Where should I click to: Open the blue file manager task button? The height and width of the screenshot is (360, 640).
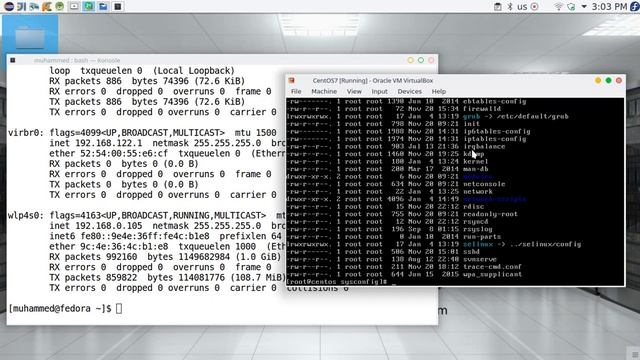tap(103, 6)
